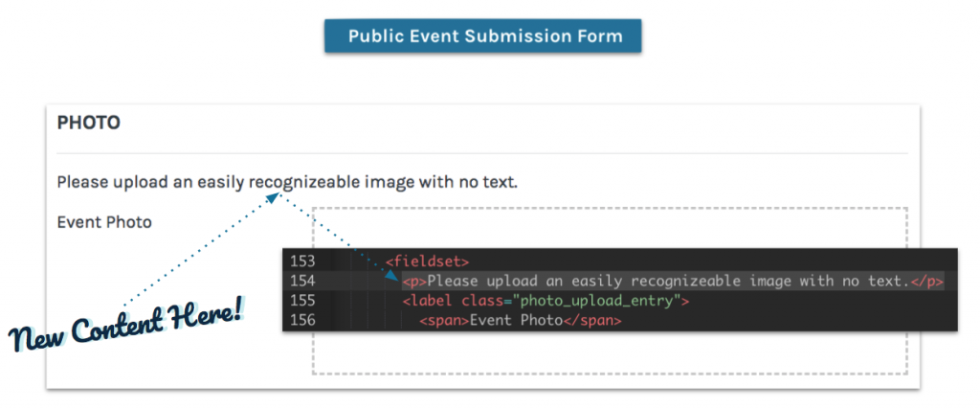Select line number 156 in code gutter
980x409 pixels.
tap(302, 321)
